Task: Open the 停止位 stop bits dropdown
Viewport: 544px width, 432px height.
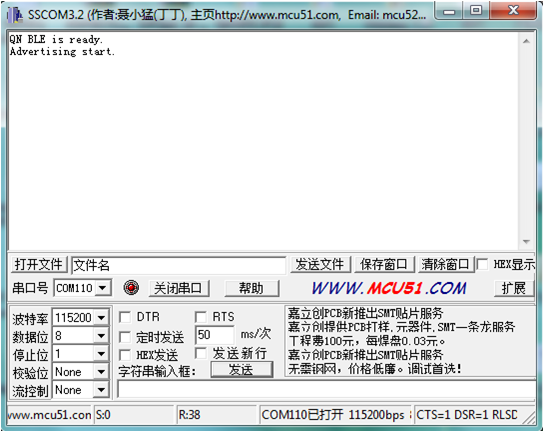Action: pos(101,354)
